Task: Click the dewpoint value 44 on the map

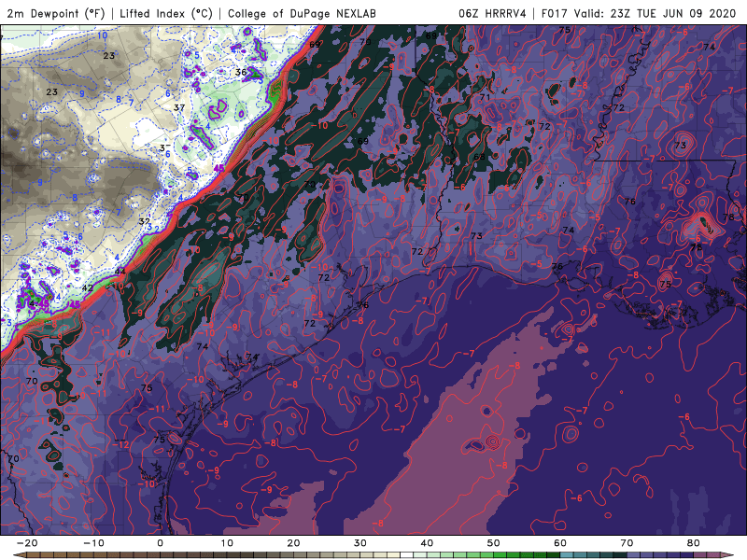Action: 120,272
